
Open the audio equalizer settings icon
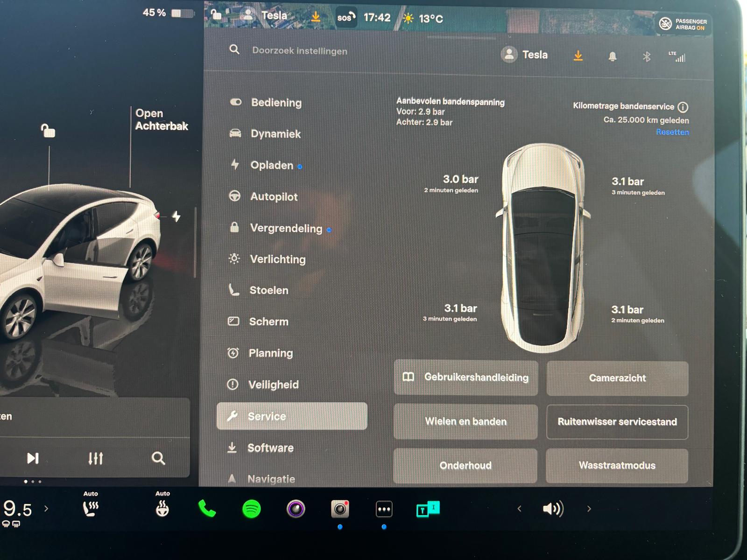coord(96,458)
